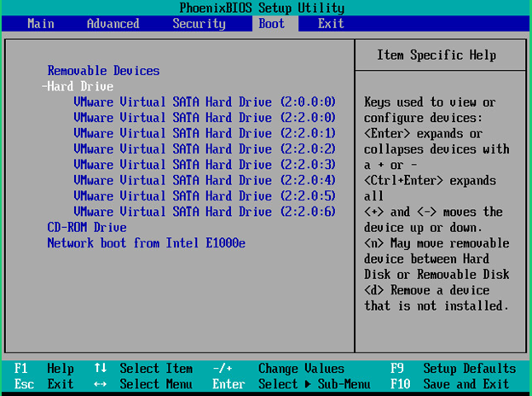Open the Main tab
The height and width of the screenshot is (396, 532).
[x=41, y=24]
